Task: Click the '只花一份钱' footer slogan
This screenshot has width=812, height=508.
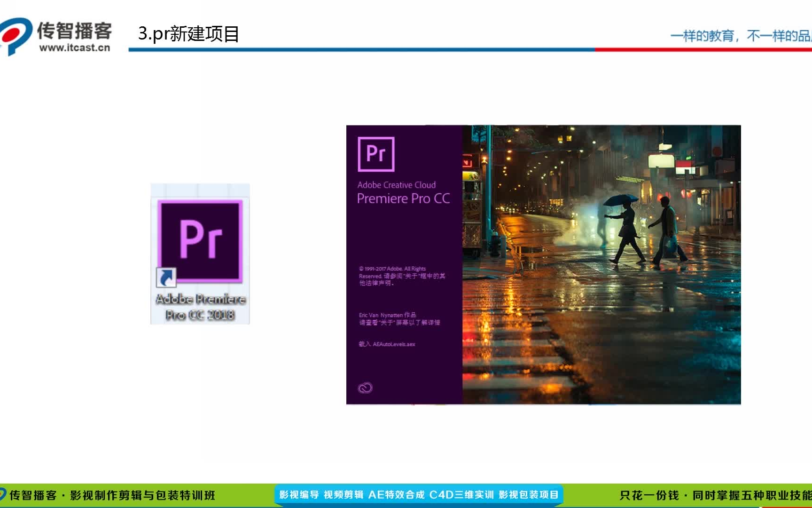Action: (649, 495)
